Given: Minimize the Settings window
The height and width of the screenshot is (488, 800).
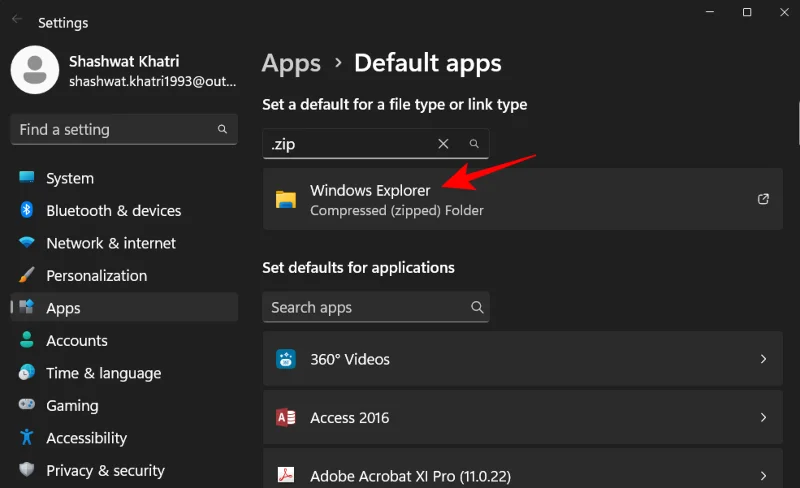Looking at the screenshot, I should 710,12.
